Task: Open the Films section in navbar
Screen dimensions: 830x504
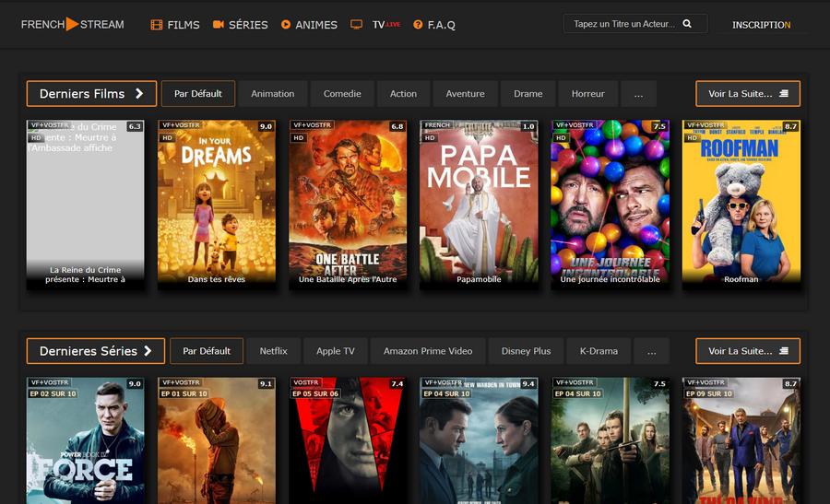Action: click(x=175, y=25)
